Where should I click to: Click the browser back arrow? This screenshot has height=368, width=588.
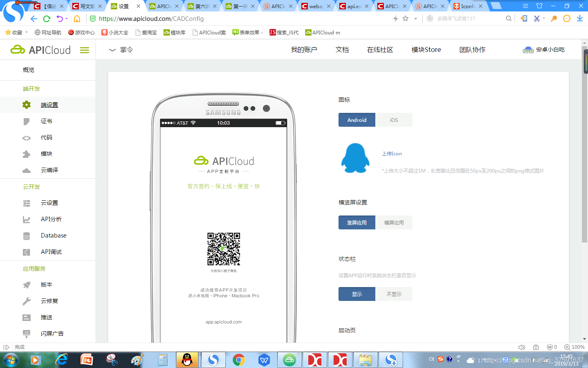pos(34,19)
